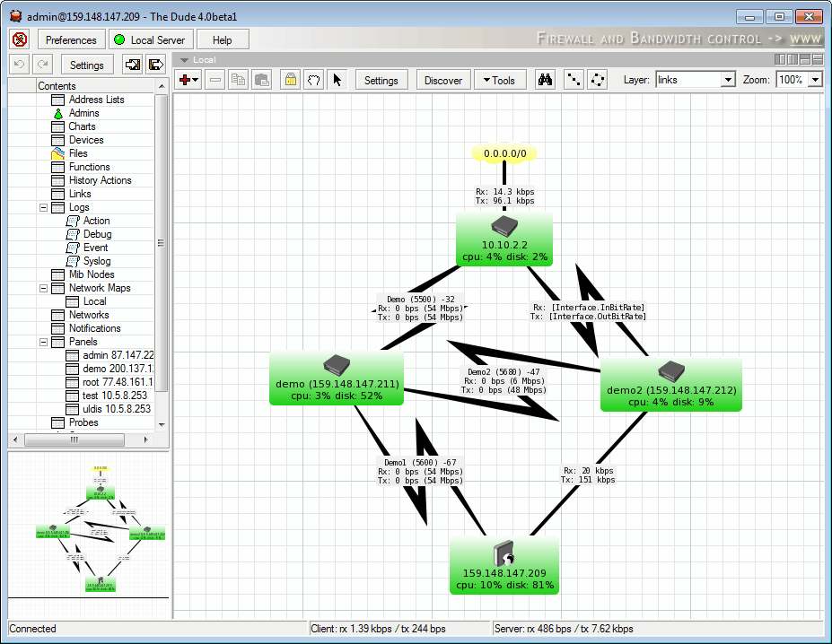Open Links in the Contents tree

(x=80, y=194)
